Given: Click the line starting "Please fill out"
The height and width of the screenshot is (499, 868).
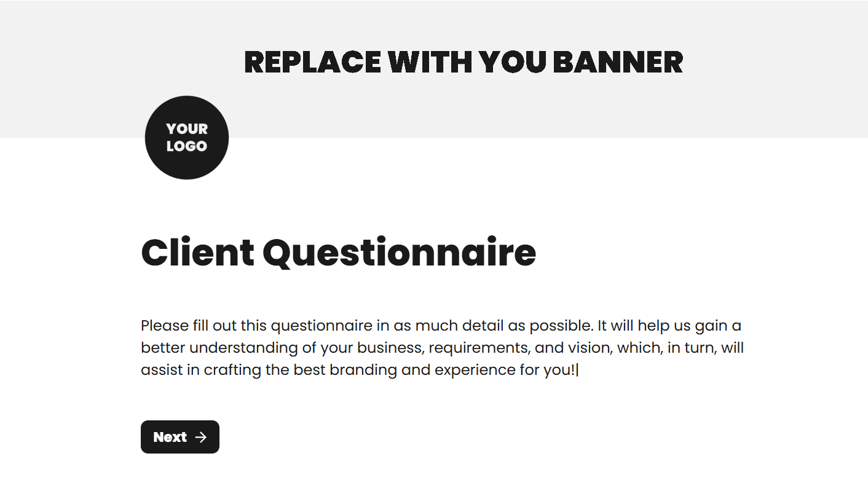Looking at the screenshot, I should click(441, 326).
